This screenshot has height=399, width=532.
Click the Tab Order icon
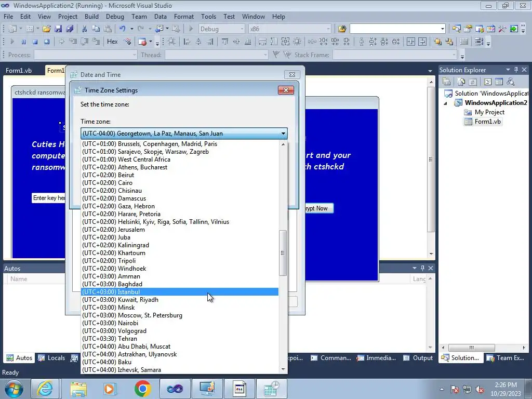click(x=464, y=42)
